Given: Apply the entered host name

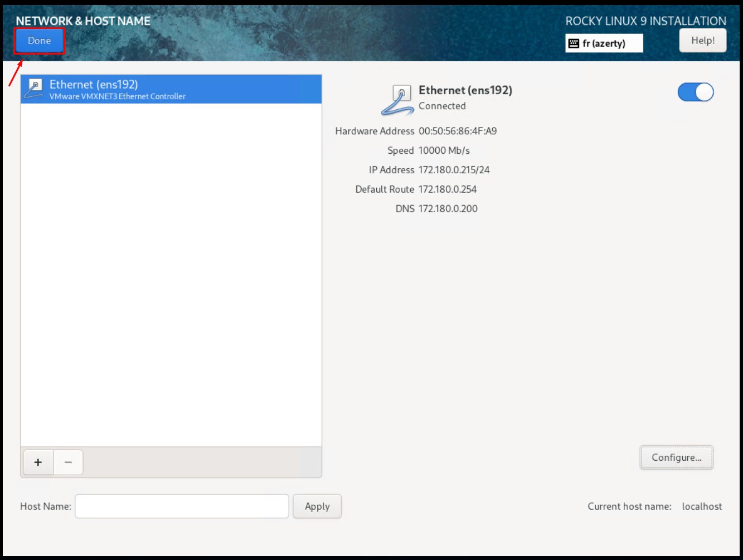Looking at the screenshot, I should 317,506.
